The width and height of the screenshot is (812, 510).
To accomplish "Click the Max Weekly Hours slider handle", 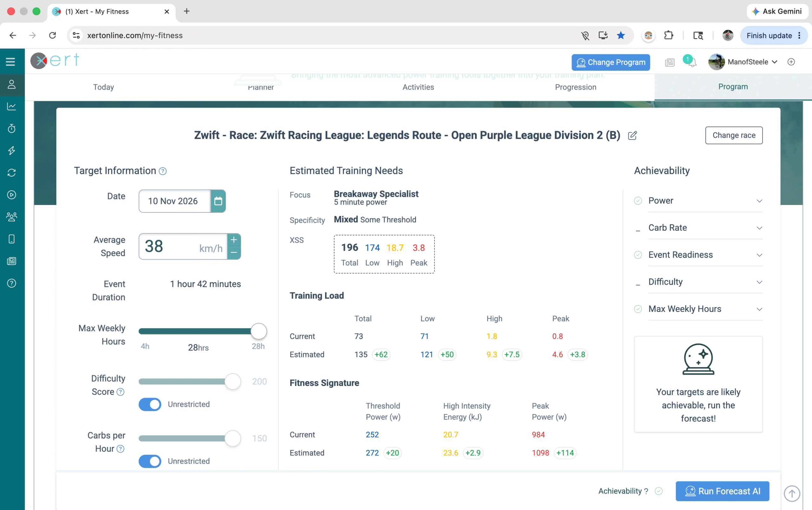I will (x=259, y=331).
